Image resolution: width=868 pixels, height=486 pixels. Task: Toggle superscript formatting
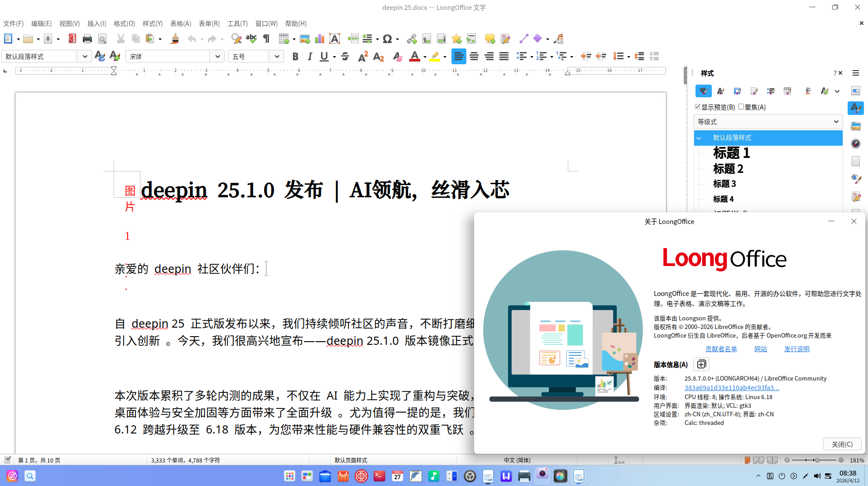pos(362,56)
